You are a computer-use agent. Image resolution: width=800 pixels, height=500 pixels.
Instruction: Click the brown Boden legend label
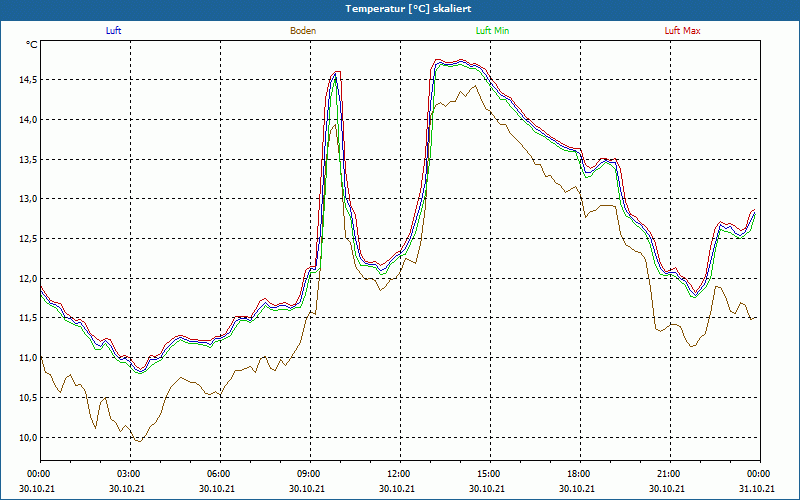tap(303, 31)
